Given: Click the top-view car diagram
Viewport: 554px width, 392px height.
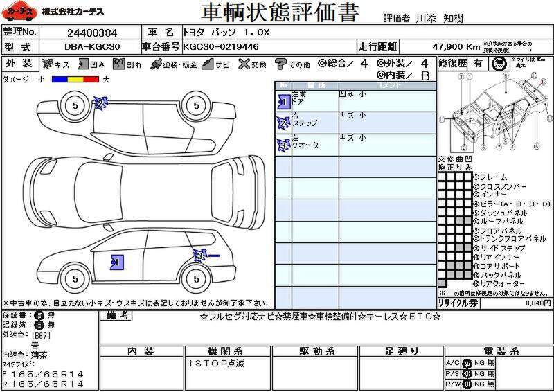Looking at the screenshot, I should pyautogui.click(x=145, y=193).
